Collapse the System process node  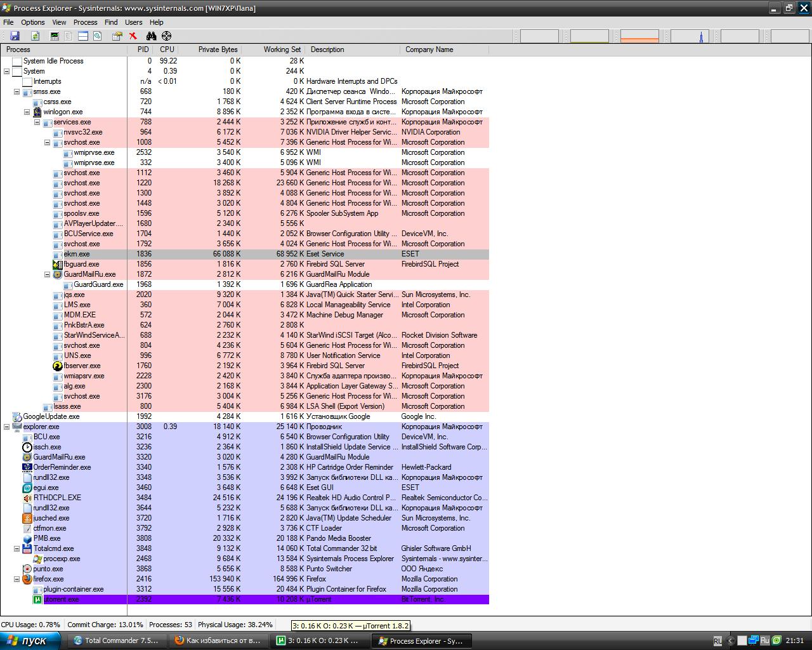7,71
